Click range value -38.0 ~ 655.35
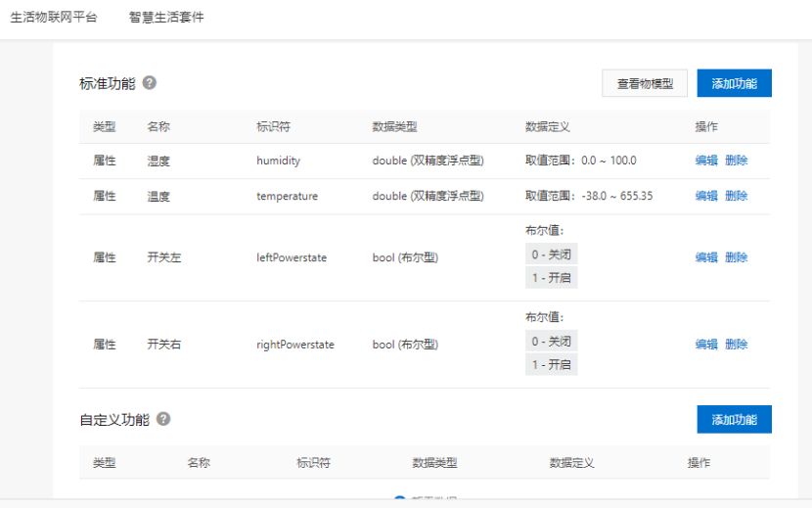 click(x=616, y=196)
